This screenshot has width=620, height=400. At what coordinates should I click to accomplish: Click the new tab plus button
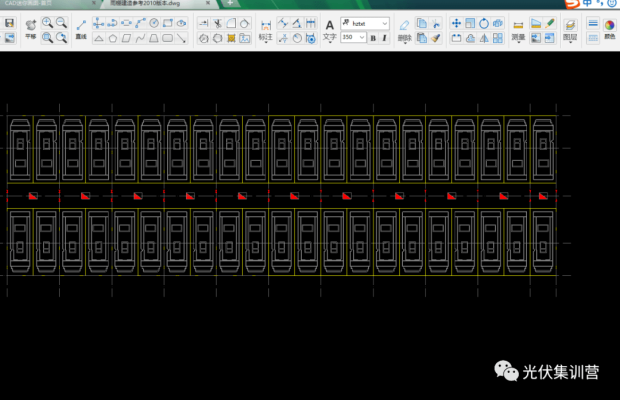pyautogui.click(x=230, y=4)
